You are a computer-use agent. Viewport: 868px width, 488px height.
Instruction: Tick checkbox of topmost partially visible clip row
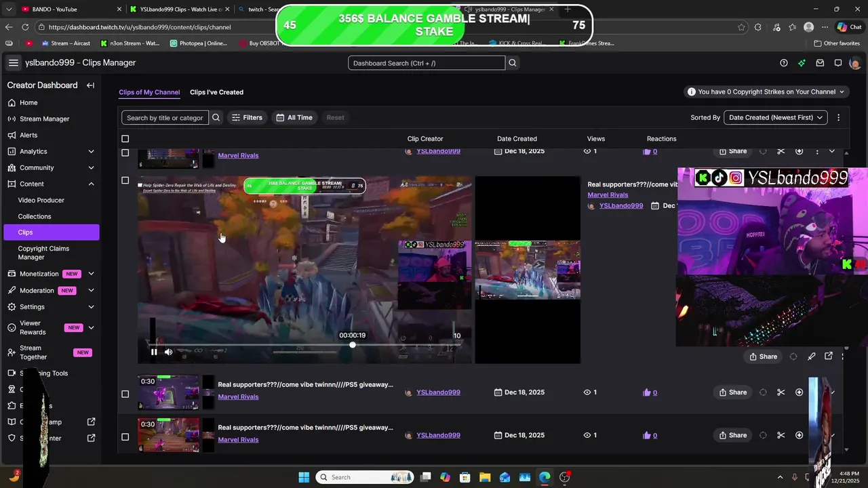pyautogui.click(x=125, y=152)
